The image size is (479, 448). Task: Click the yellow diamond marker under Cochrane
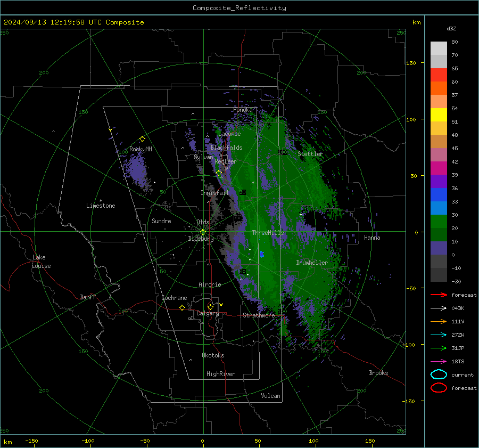[182, 307]
